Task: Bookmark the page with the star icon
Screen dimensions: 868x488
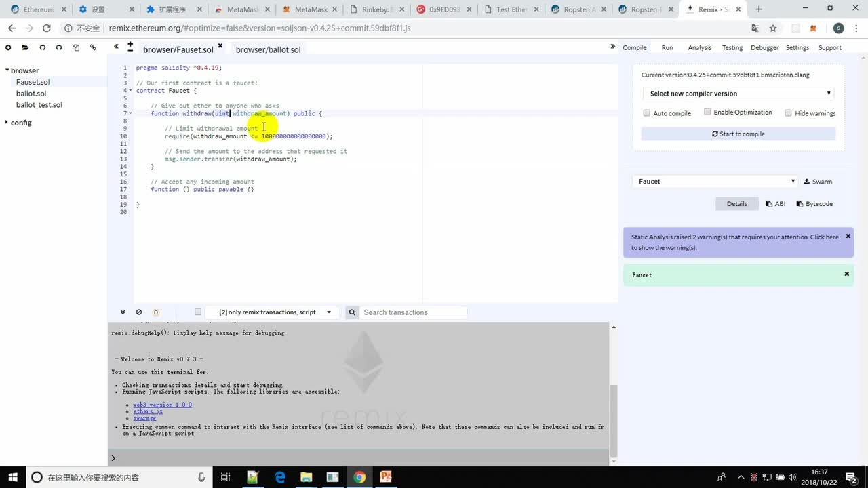Action: coord(773,28)
